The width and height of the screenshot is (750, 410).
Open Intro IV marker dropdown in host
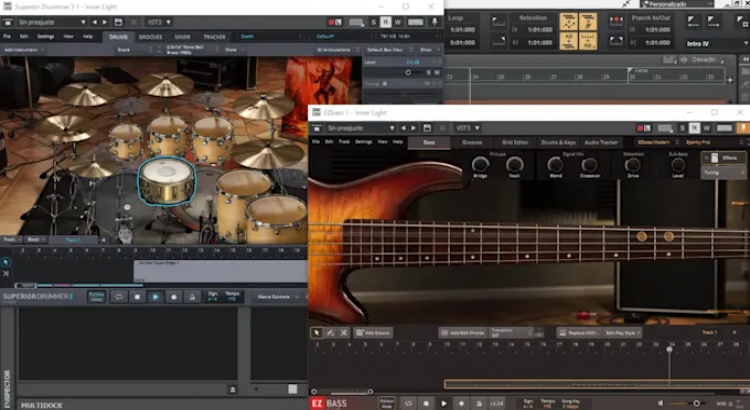716,43
